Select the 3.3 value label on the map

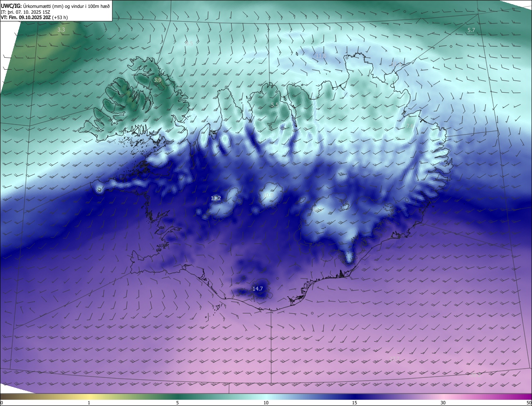pos(61,30)
